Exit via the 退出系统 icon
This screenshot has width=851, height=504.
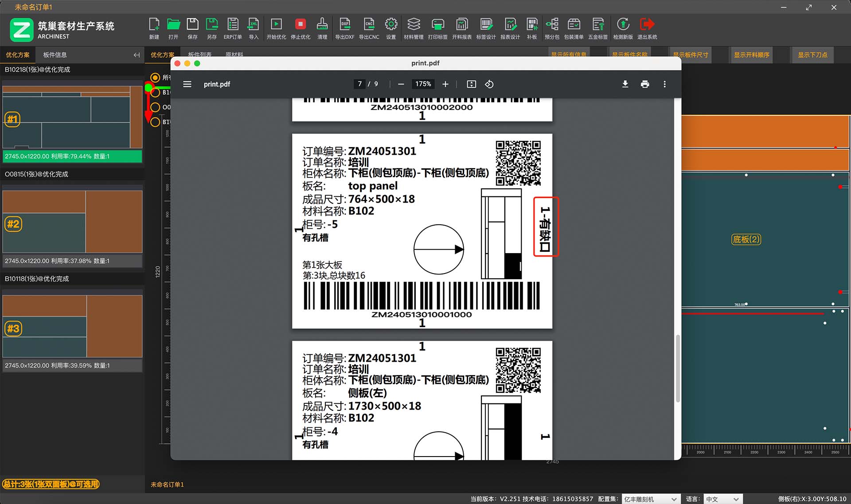[647, 28]
